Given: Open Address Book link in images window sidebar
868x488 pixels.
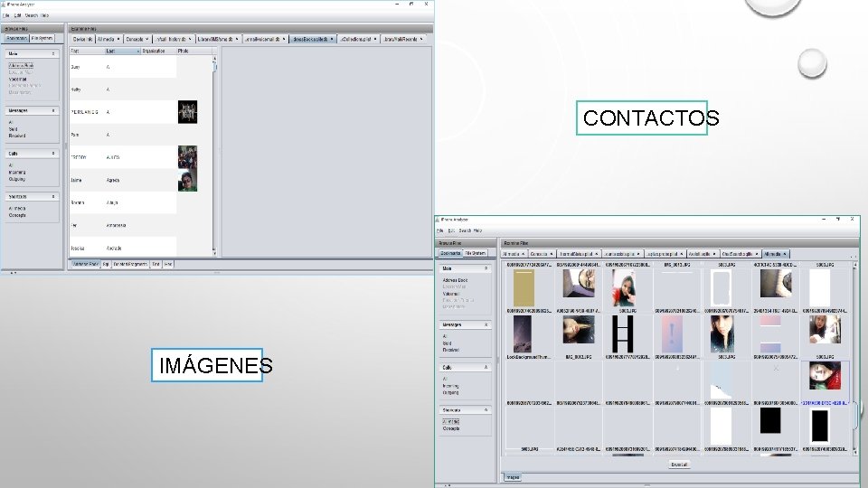Looking at the screenshot, I should tap(455, 280).
